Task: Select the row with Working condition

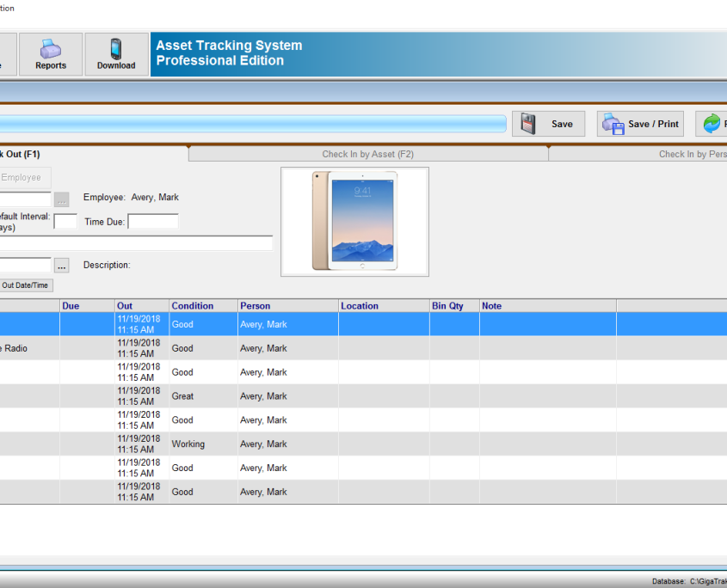Action: click(363, 444)
